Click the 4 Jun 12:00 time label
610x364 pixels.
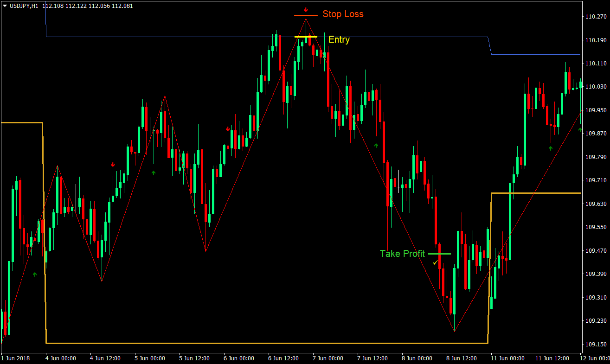pyautogui.click(x=106, y=358)
